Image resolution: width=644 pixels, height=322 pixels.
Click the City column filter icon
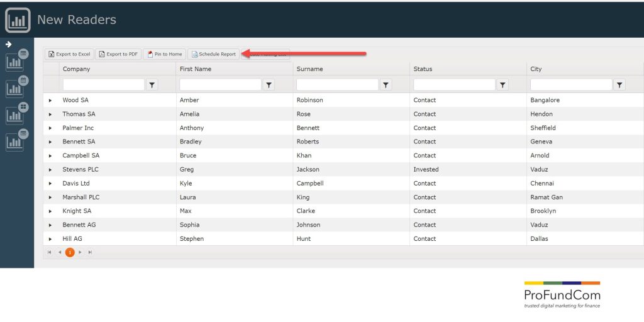coord(619,85)
